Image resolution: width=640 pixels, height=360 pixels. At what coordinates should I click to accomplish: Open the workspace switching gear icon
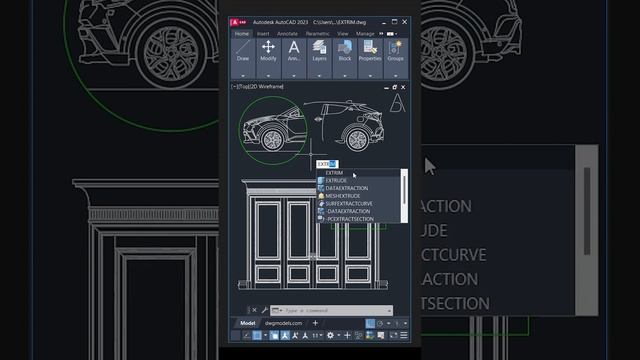330,336
